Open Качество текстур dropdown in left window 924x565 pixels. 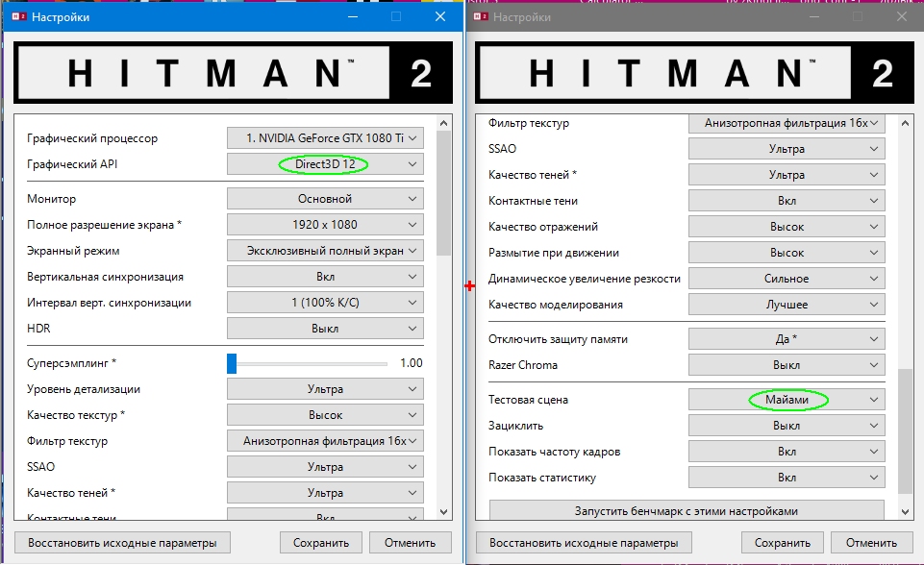click(x=325, y=415)
